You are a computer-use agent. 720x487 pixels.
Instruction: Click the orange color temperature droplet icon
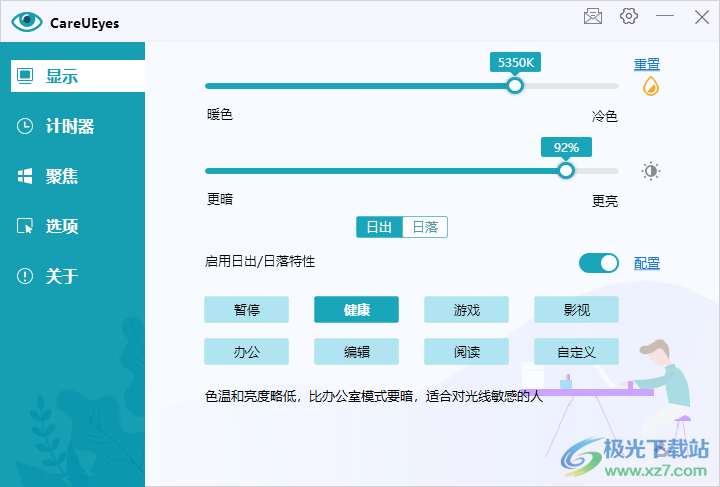[x=651, y=86]
